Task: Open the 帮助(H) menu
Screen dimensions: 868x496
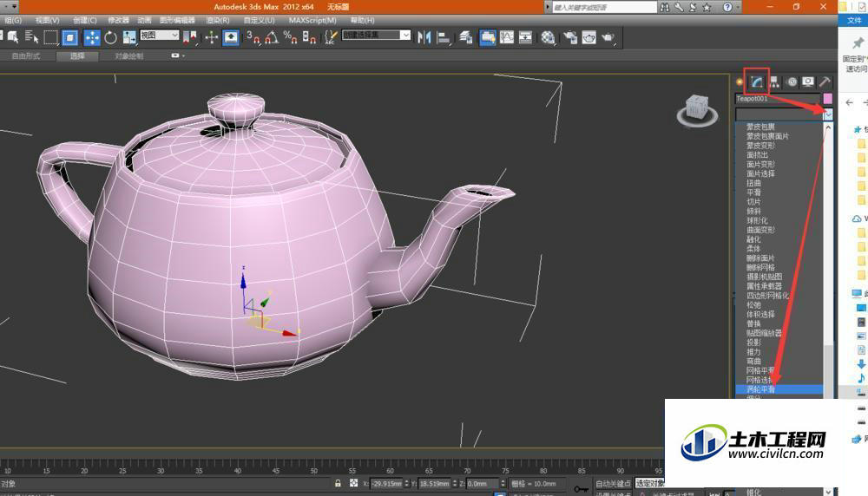Action: click(x=362, y=20)
